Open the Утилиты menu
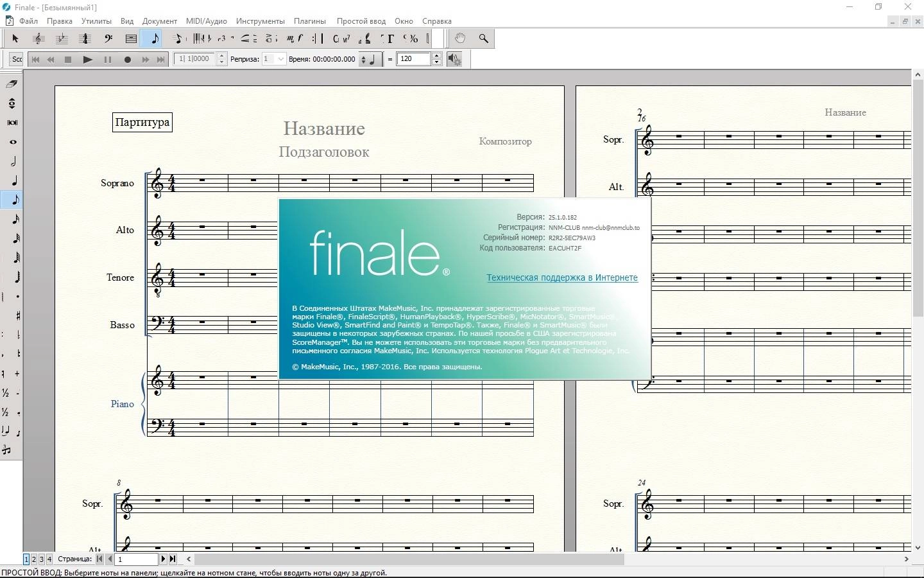 point(96,21)
